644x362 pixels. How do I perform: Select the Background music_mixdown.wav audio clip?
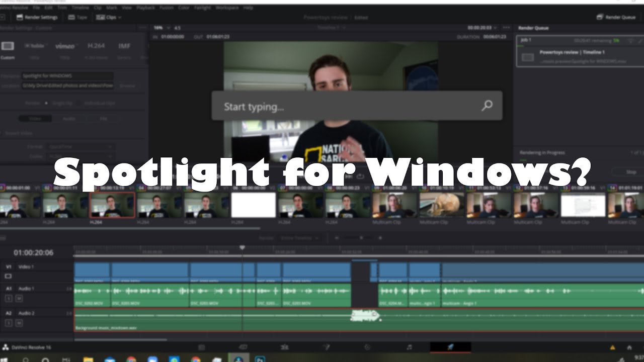tap(359, 320)
